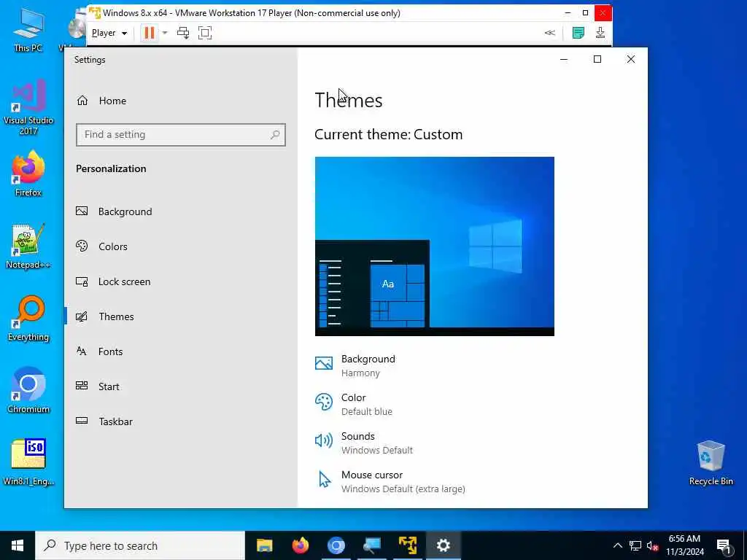The image size is (747, 560).
Task: Collapse VMware toolbar with double chevron
Action: tap(550, 33)
